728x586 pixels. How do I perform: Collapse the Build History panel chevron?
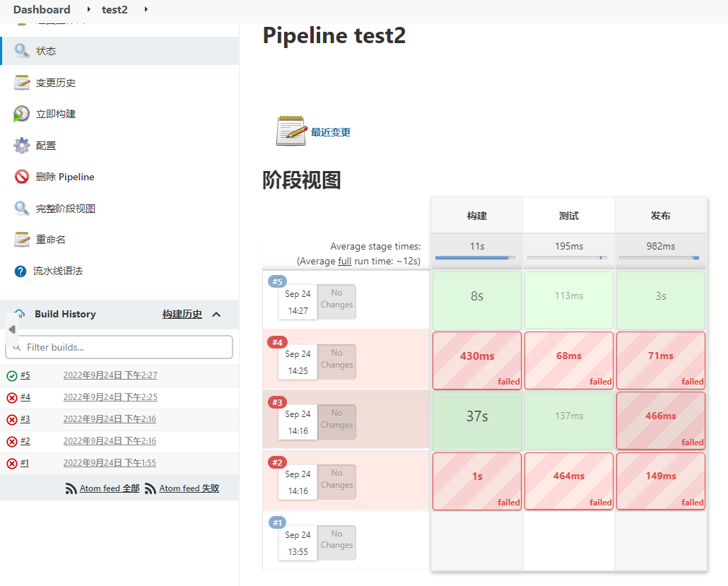(216, 315)
